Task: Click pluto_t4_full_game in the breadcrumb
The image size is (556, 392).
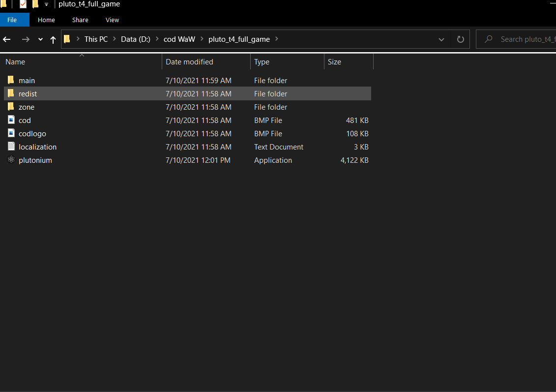Action: 239,39
